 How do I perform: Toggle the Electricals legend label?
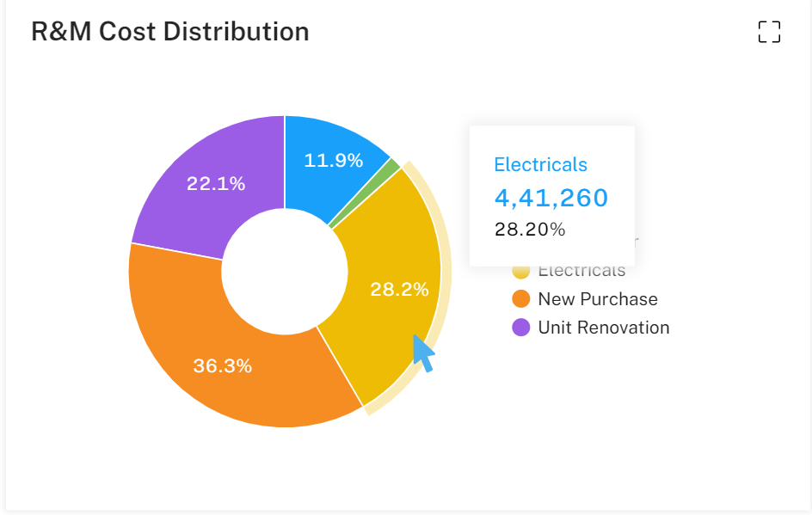point(581,273)
